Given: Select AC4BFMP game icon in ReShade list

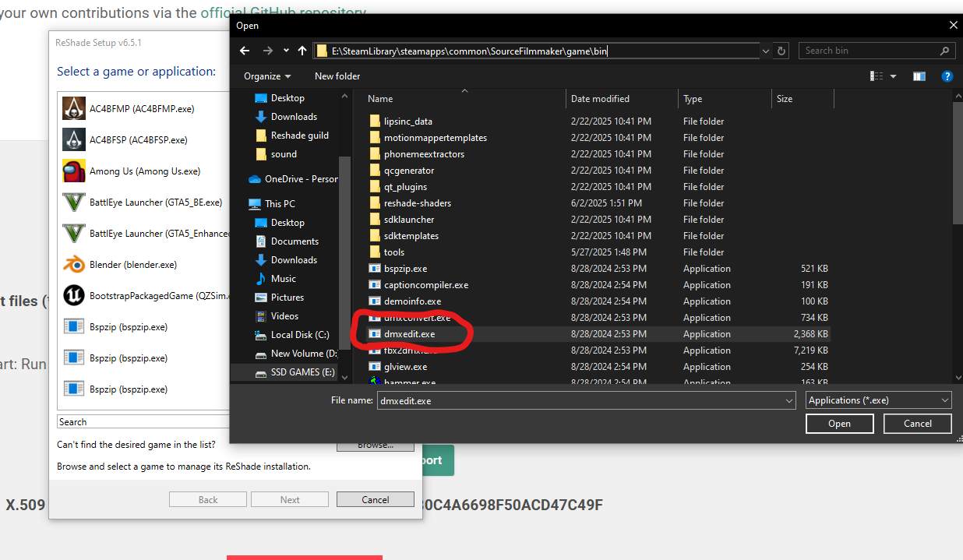Looking at the screenshot, I should [73, 108].
